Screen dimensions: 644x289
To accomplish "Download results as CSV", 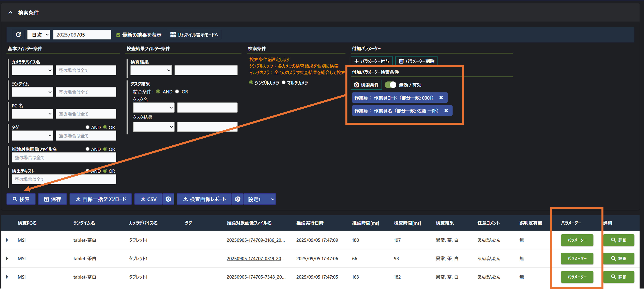I will (x=149, y=199).
